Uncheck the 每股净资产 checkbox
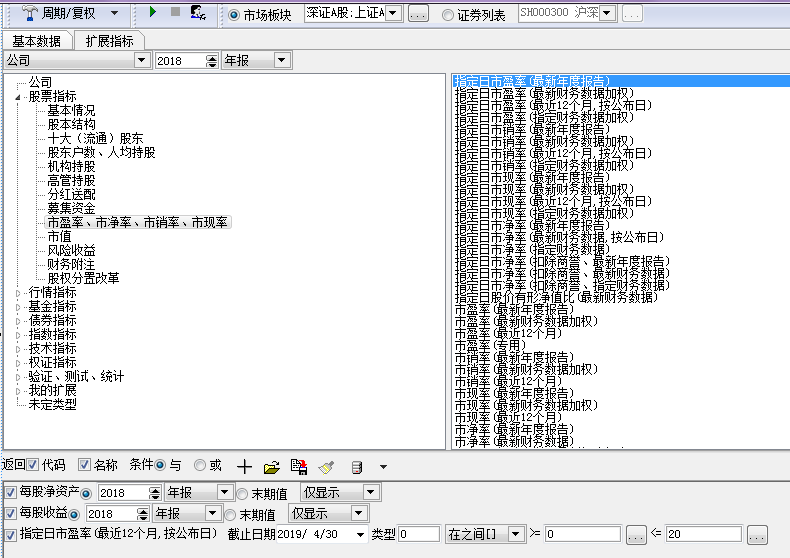Viewport: 790px width, 558px height. point(11,492)
